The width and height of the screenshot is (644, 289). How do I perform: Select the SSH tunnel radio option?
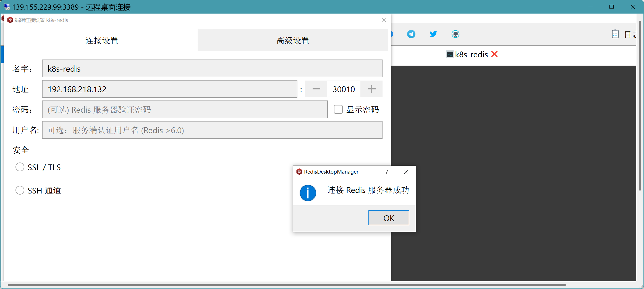click(x=20, y=190)
